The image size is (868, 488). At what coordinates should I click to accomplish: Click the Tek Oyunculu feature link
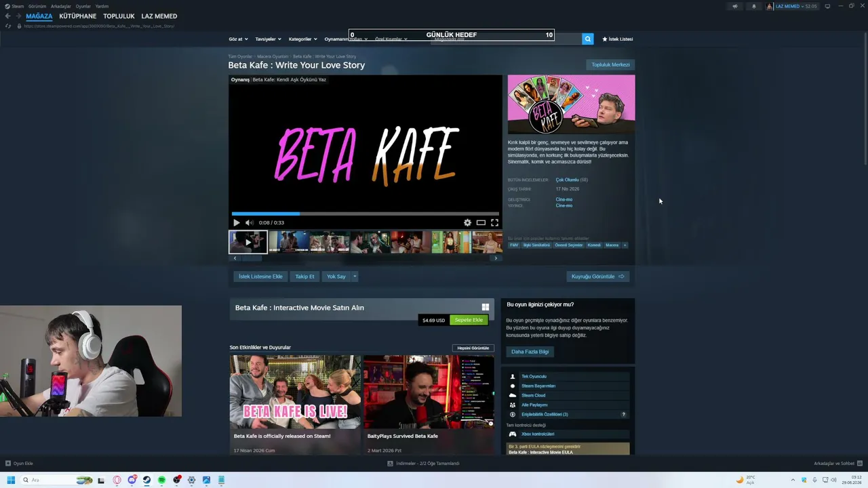coord(534,376)
